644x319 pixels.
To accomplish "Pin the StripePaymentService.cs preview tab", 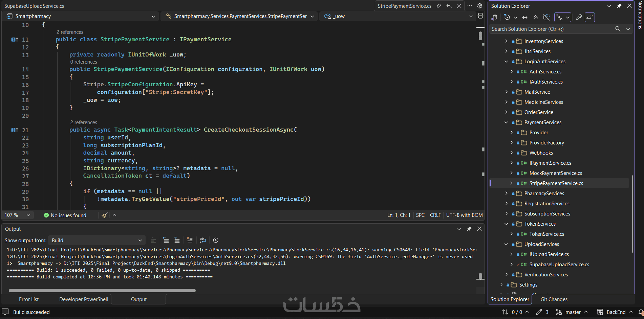I will 439,6.
